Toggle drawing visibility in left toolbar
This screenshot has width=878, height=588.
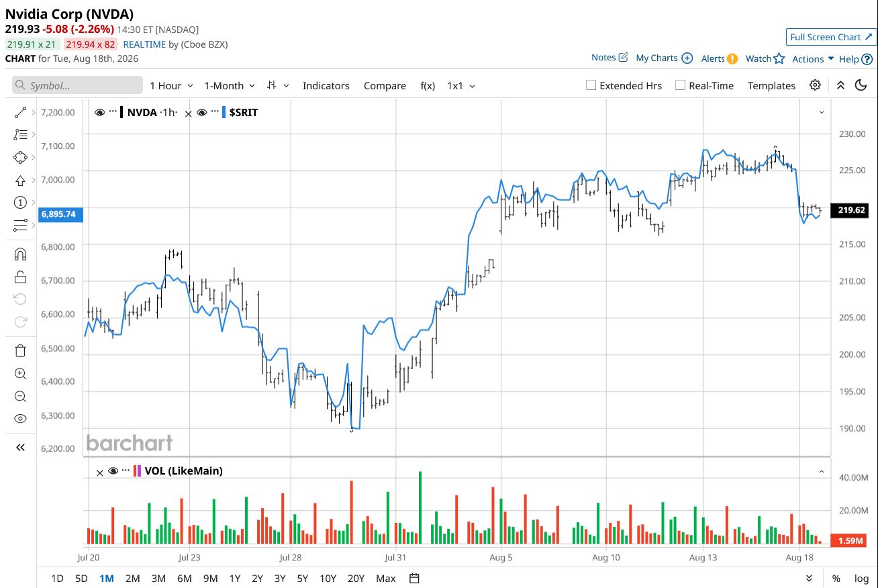20,419
